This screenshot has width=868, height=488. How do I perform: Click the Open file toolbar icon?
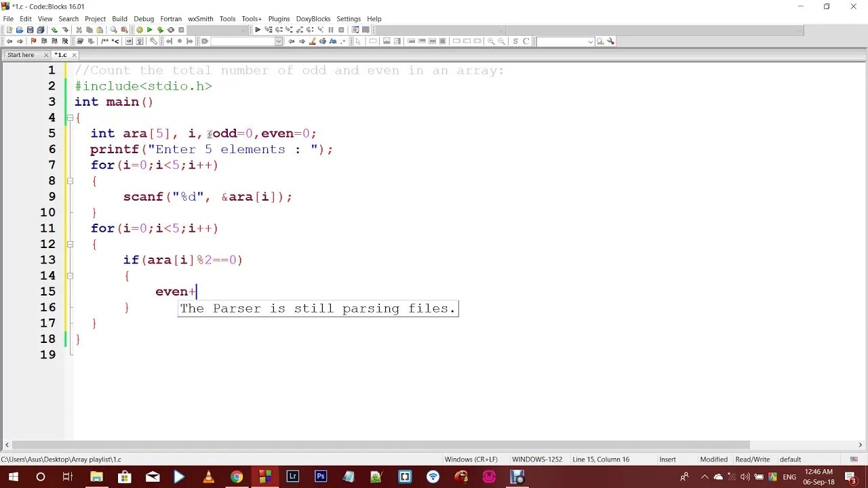(20, 30)
